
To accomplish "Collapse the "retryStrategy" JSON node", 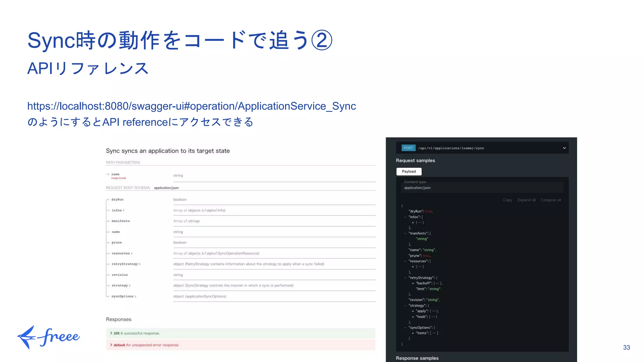I will click(x=405, y=278).
